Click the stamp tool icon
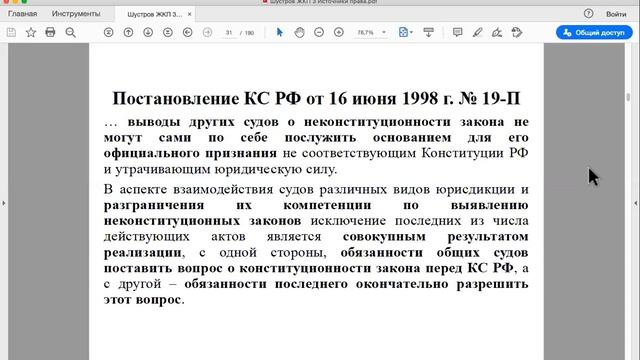This screenshot has width=640, height=360. (517, 32)
